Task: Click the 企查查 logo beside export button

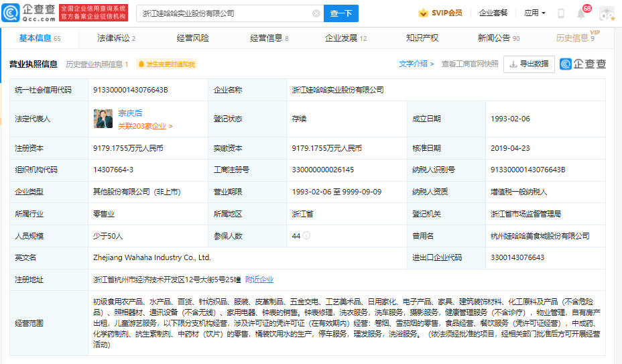Action: tap(582, 64)
